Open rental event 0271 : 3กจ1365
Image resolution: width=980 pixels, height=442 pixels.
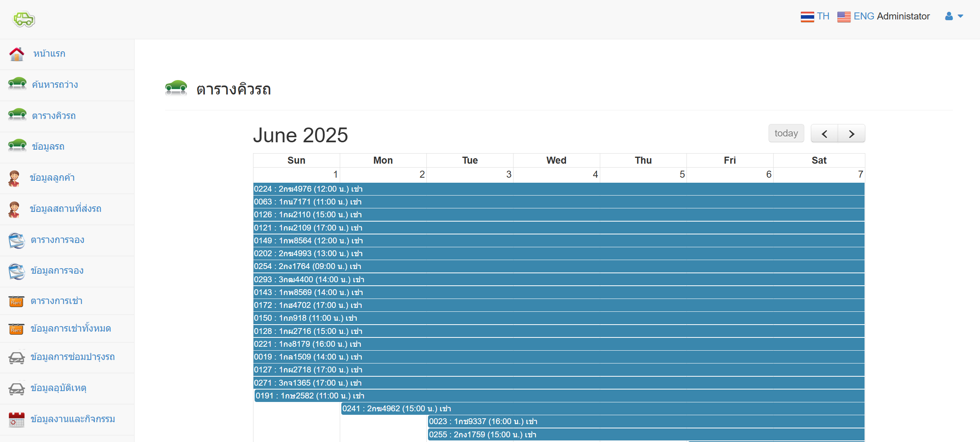click(x=559, y=383)
